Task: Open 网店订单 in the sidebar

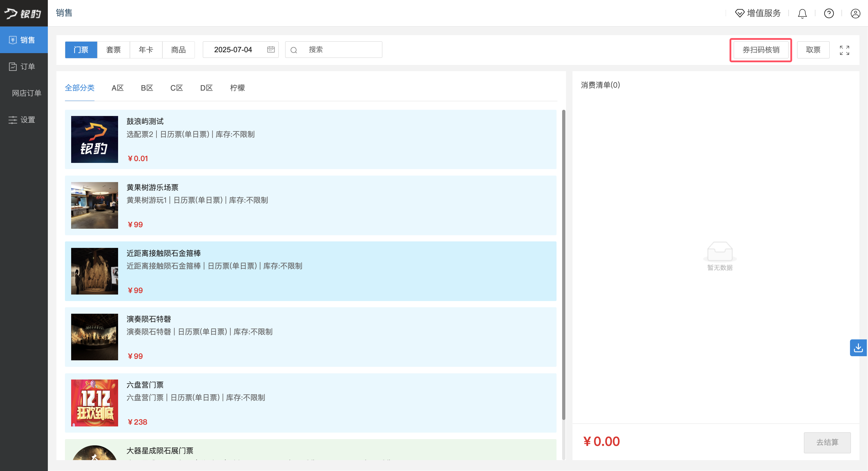Action: (x=24, y=93)
